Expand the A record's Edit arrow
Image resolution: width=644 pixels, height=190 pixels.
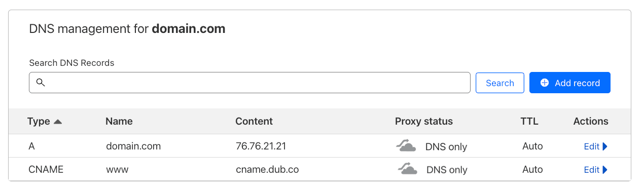pyautogui.click(x=604, y=146)
